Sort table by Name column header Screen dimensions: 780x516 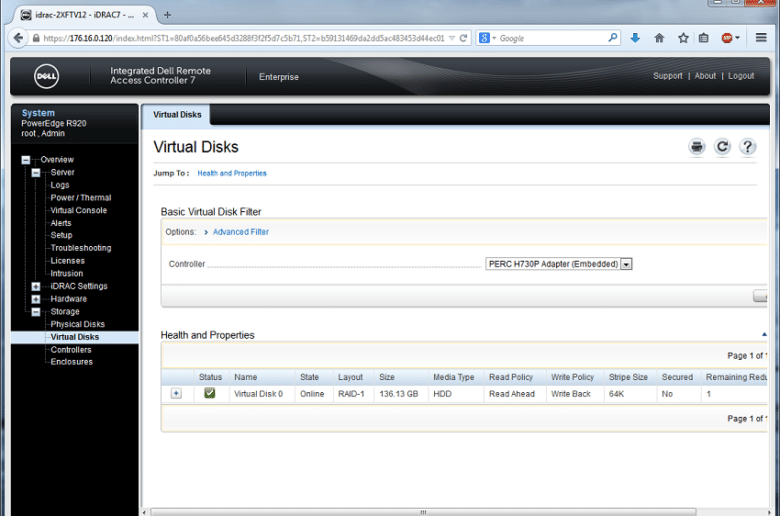click(246, 377)
